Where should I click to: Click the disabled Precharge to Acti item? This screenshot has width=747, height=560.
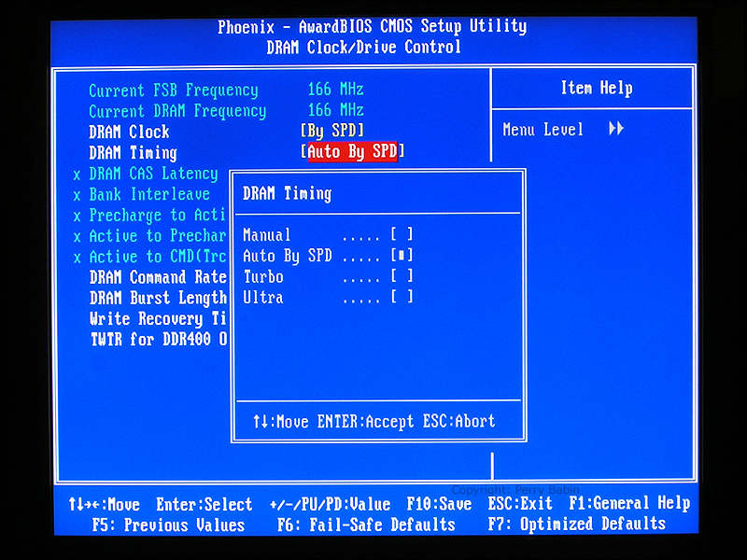click(x=157, y=216)
